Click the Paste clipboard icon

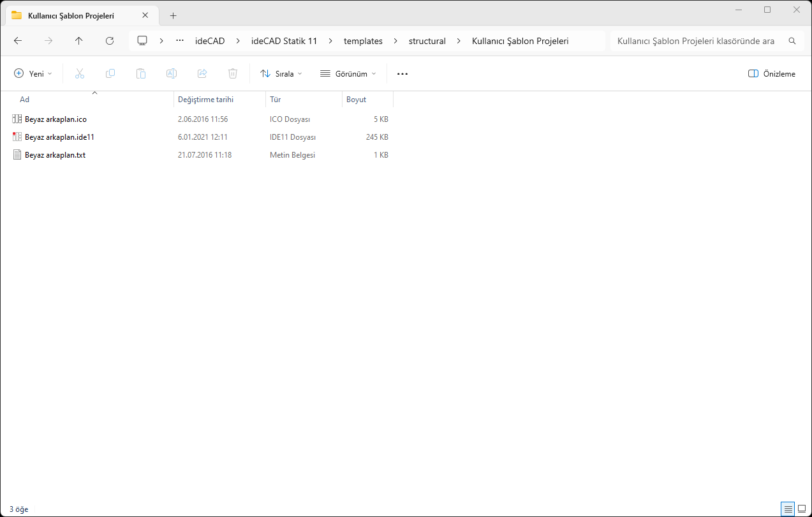pyautogui.click(x=141, y=73)
